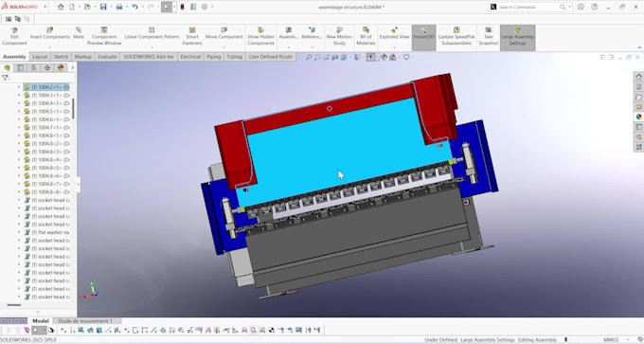The image size is (644, 344).
Task: Collapse the ribbon with the chevron at its right end
Action: pos(639,47)
